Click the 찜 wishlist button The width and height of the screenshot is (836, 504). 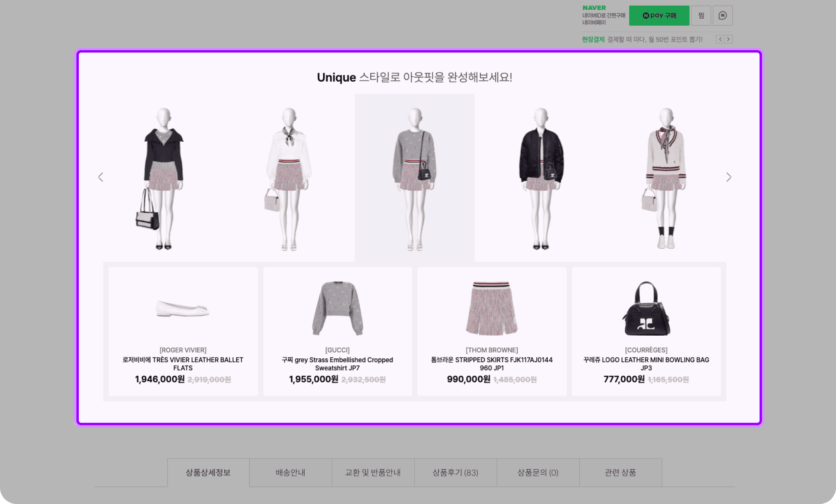[701, 15]
